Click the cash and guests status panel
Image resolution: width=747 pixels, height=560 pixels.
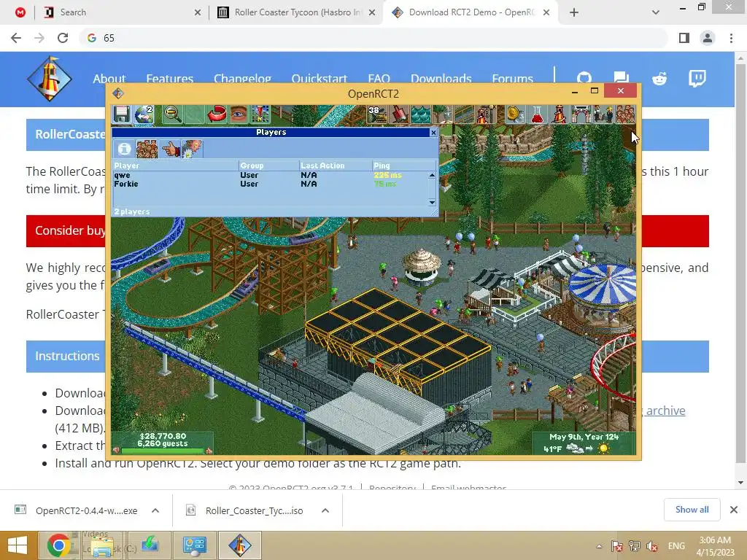coord(163,443)
